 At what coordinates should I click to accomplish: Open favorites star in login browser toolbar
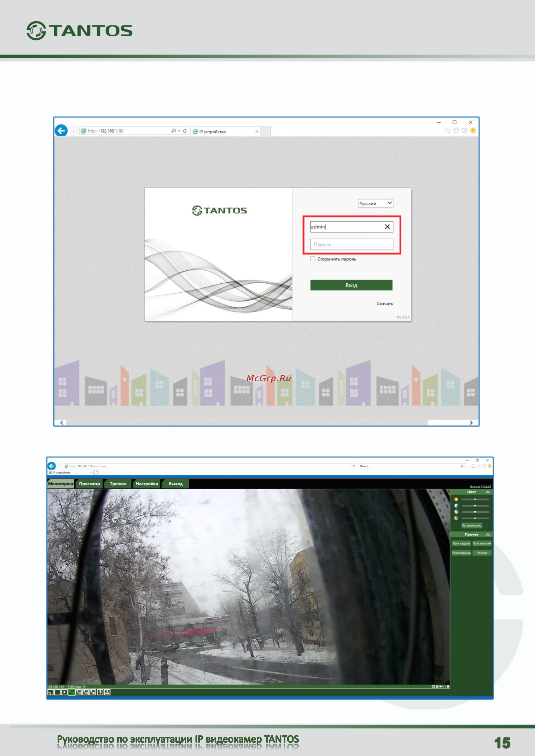click(x=456, y=131)
